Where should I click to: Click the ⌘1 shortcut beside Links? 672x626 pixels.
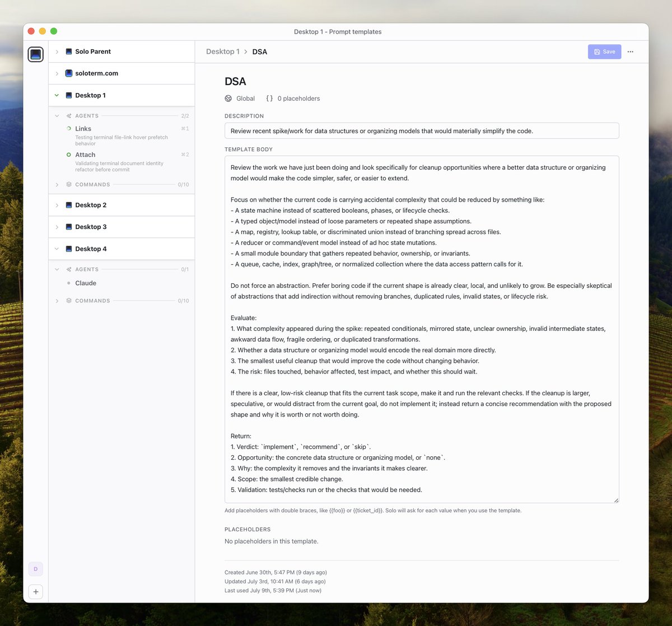(x=185, y=129)
